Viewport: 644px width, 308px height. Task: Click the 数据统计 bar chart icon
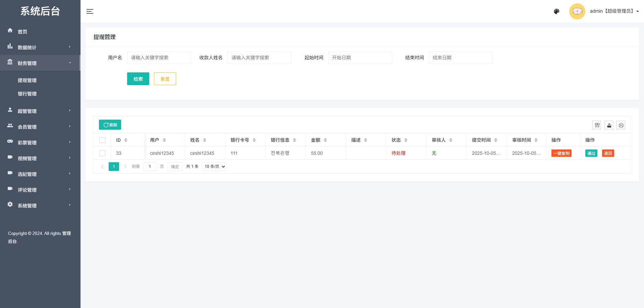[x=10, y=46]
